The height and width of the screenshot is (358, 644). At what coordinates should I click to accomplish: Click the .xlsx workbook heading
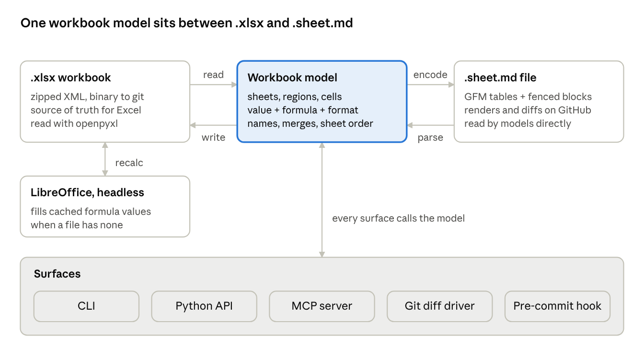(x=71, y=78)
